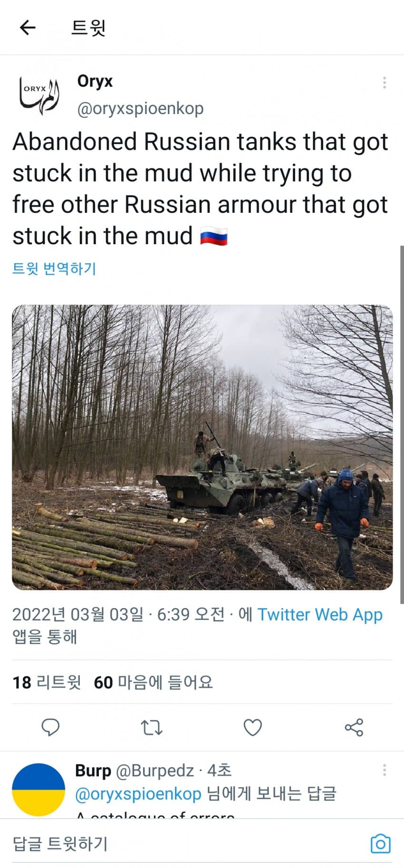Open options menu on Burp's reply
The height and width of the screenshot is (868, 404).
point(384,770)
